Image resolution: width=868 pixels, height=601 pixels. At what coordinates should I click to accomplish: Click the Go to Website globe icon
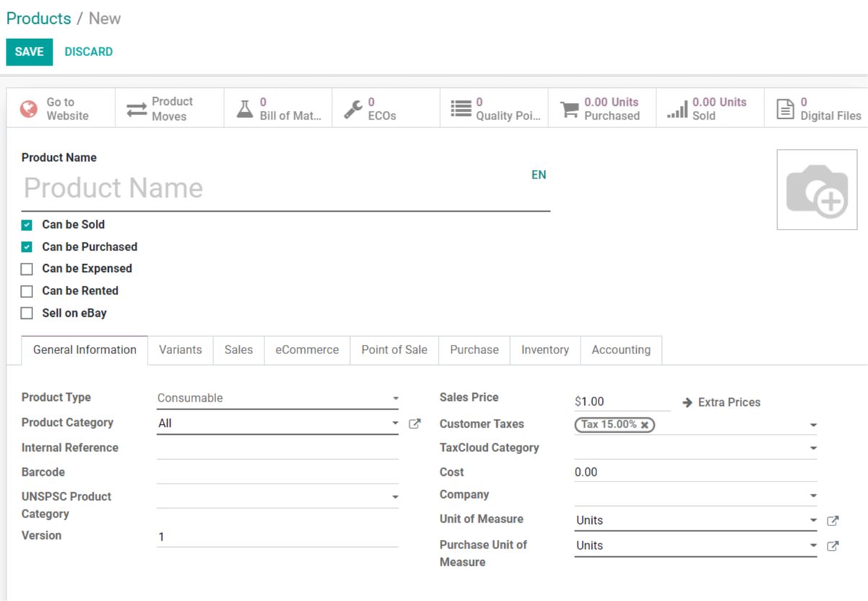click(x=29, y=109)
